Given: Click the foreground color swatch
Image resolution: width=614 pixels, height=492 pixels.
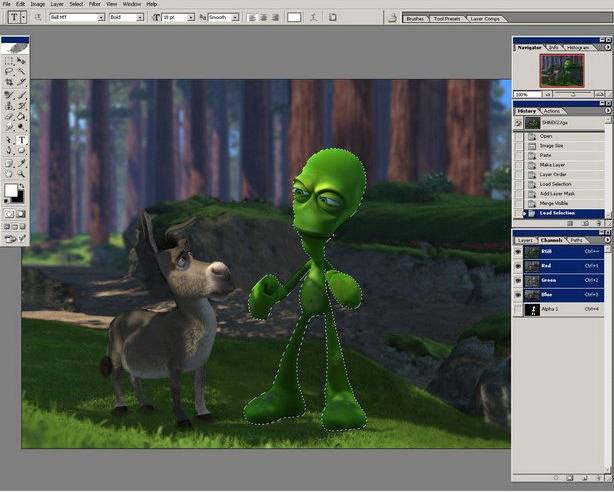Looking at the screenshot, I should pyautogui.click(x=11, y=191).
